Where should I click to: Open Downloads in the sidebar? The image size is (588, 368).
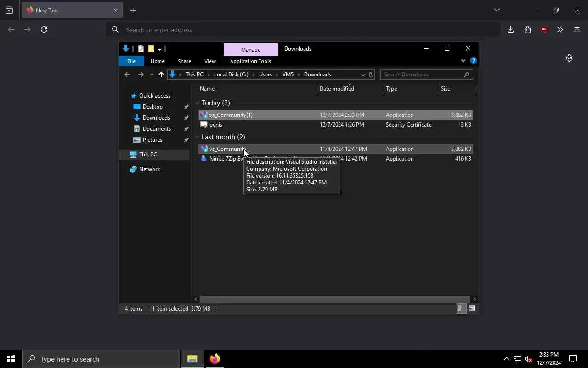[156, 118]
